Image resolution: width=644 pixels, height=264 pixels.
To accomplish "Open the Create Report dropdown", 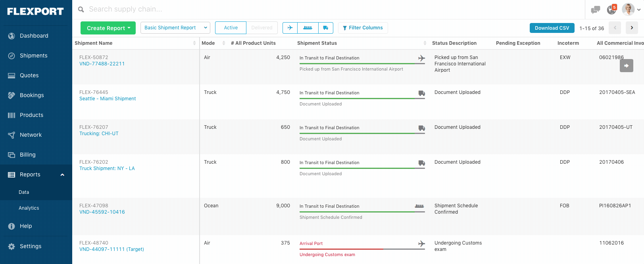I will coord(108,28).
